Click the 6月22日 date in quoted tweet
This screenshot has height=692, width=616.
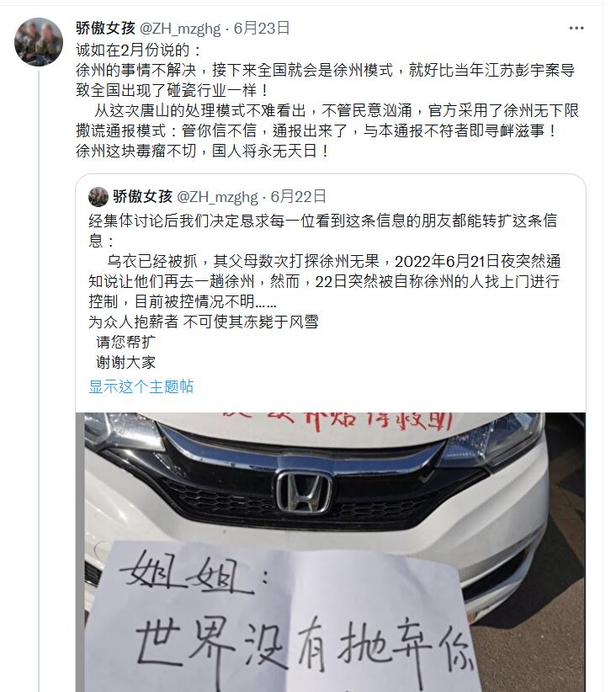[298, 197]
